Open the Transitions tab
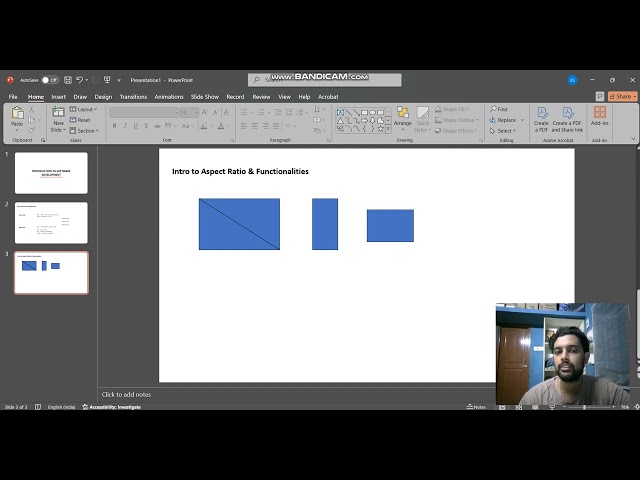The width and height of the screenshot is (640, 480). pos(133,97)
